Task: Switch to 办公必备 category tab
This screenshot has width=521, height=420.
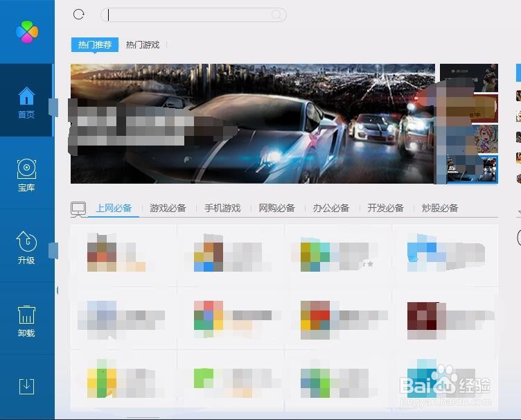Action: [331, 208]
